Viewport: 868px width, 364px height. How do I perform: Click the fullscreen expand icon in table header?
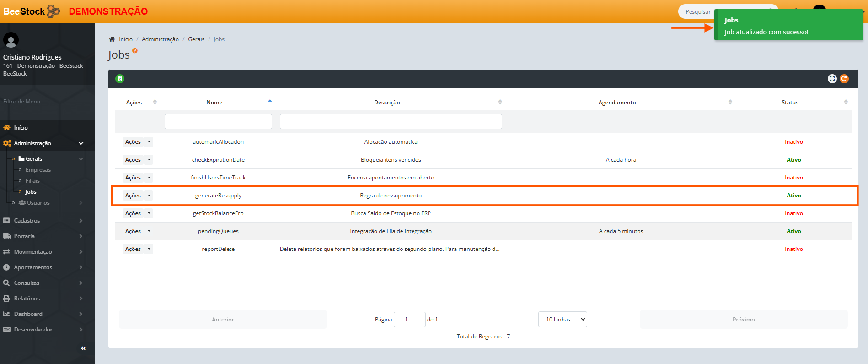832,79
